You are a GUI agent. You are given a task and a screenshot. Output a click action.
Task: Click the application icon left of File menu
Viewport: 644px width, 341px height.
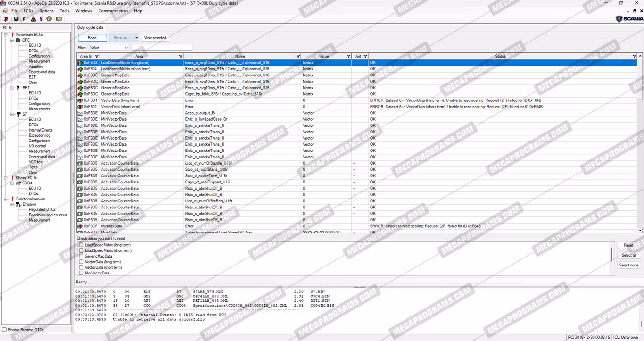[x=5, y=10]
